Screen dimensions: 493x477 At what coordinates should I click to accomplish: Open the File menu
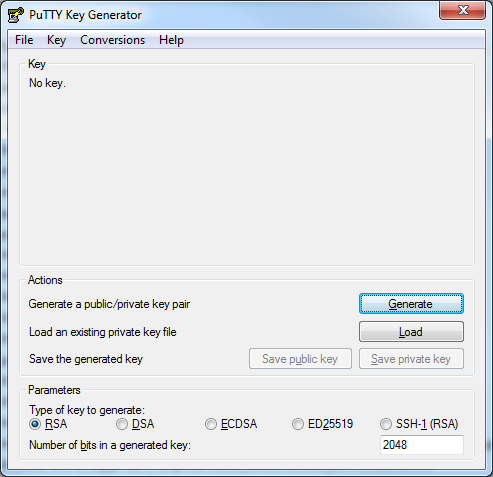coord(24,40)
